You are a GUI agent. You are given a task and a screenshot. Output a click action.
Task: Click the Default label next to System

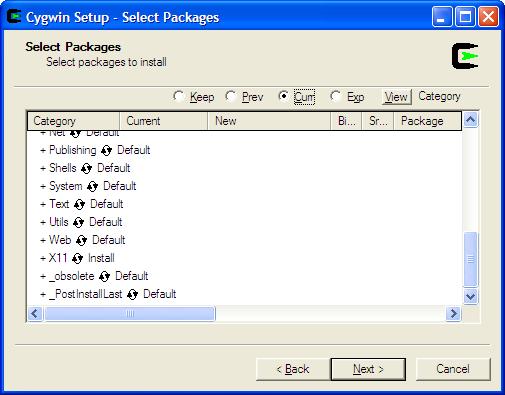point(120,186)
